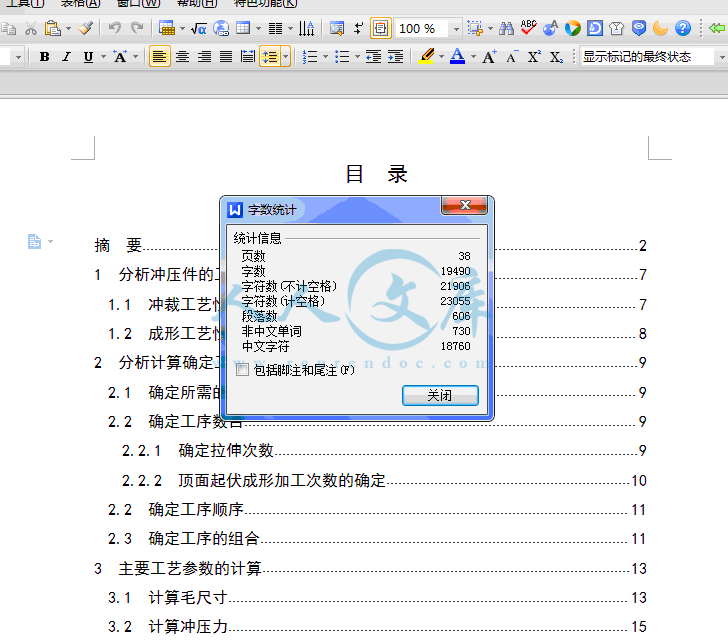
Task: Click the 关闭 button in dialog
Action: (440, 395)
